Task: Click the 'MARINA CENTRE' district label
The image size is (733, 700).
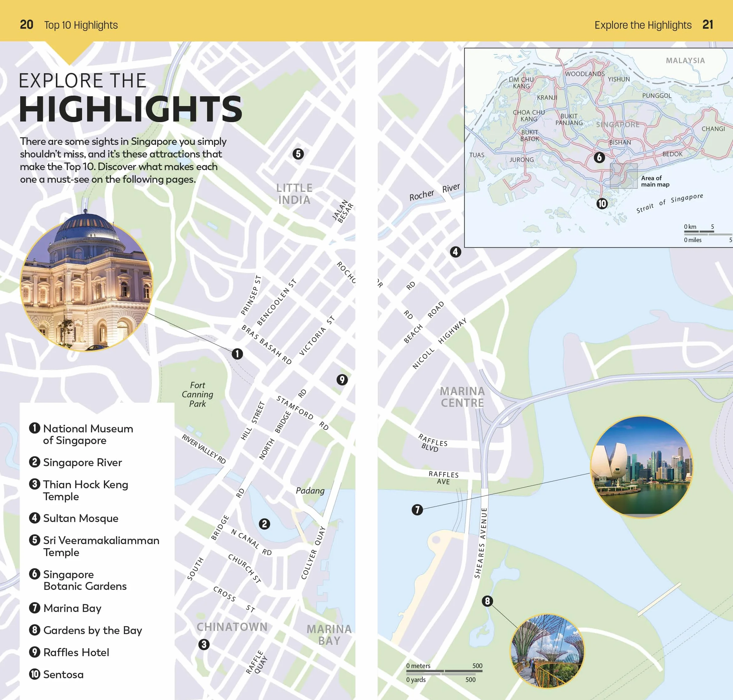Action: pos(462,397)
